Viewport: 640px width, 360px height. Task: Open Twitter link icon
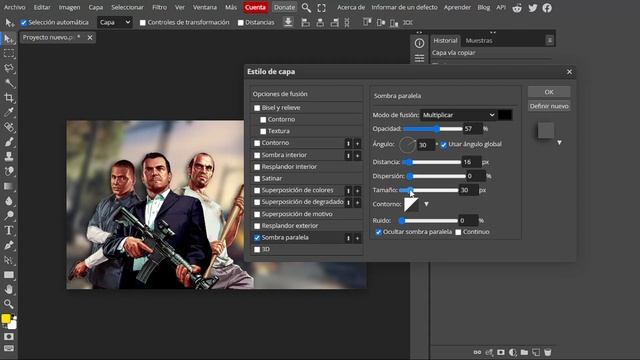pyautogui.click(x=533, y=7)
